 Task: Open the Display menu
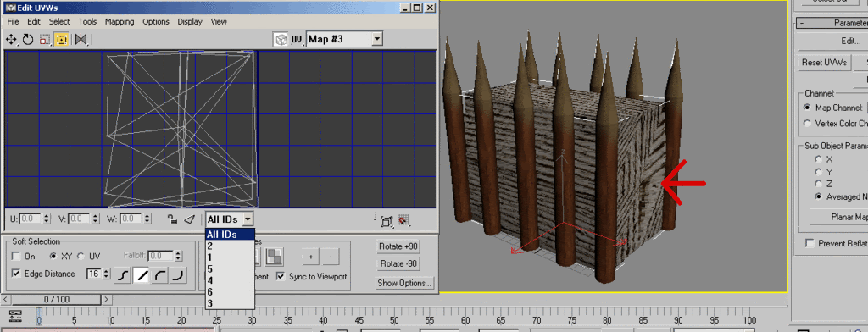coord(190,21)
